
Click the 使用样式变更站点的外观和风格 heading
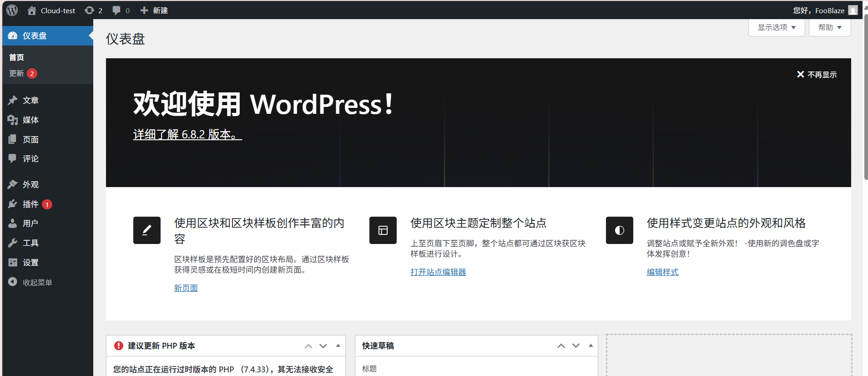(727, 223)
